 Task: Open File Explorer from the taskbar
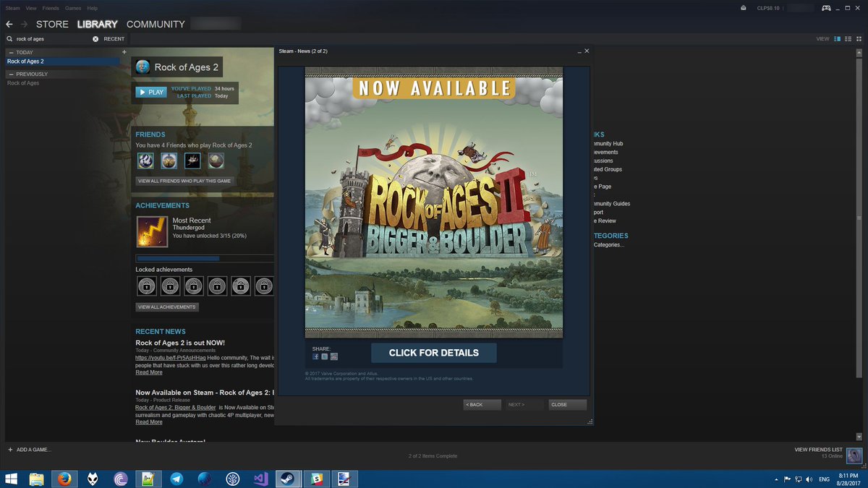click(36, 479)
